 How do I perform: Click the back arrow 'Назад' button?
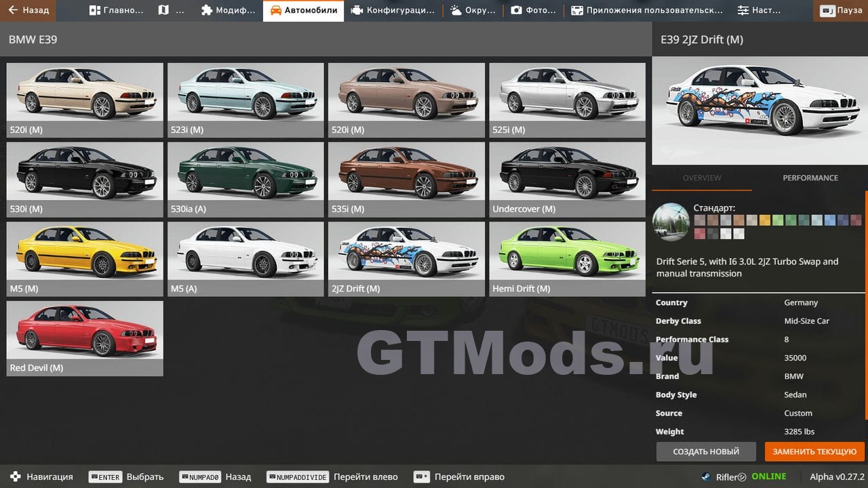(x=28, y=11)
